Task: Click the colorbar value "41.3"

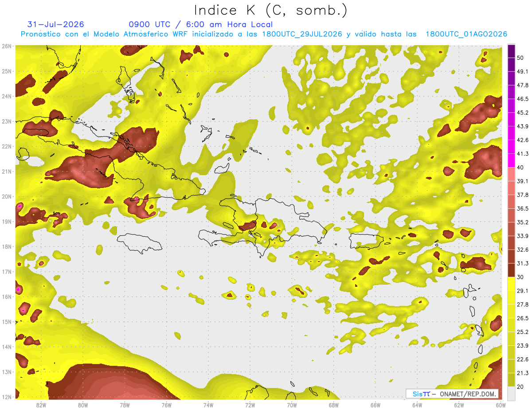Action: click(x=522, y=154)
